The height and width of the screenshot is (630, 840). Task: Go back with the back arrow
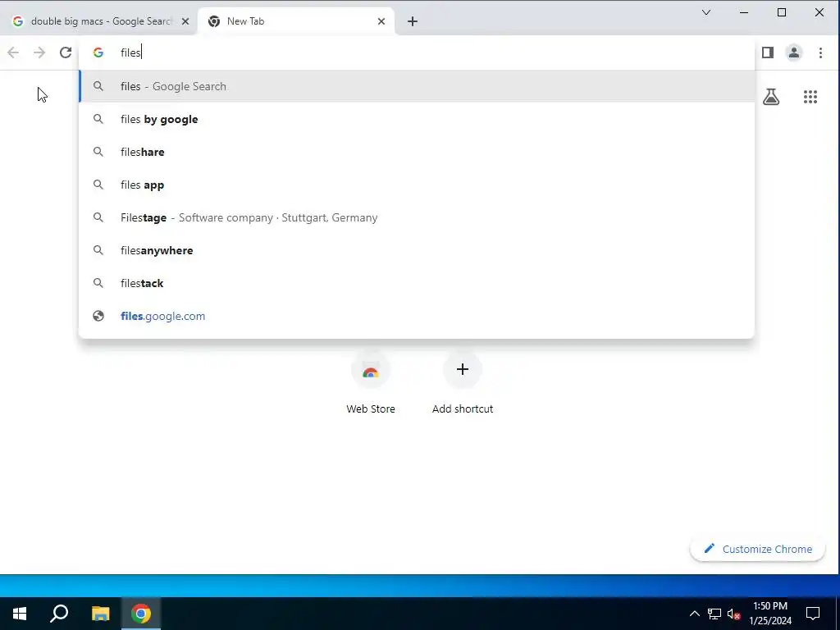[13, 52]
